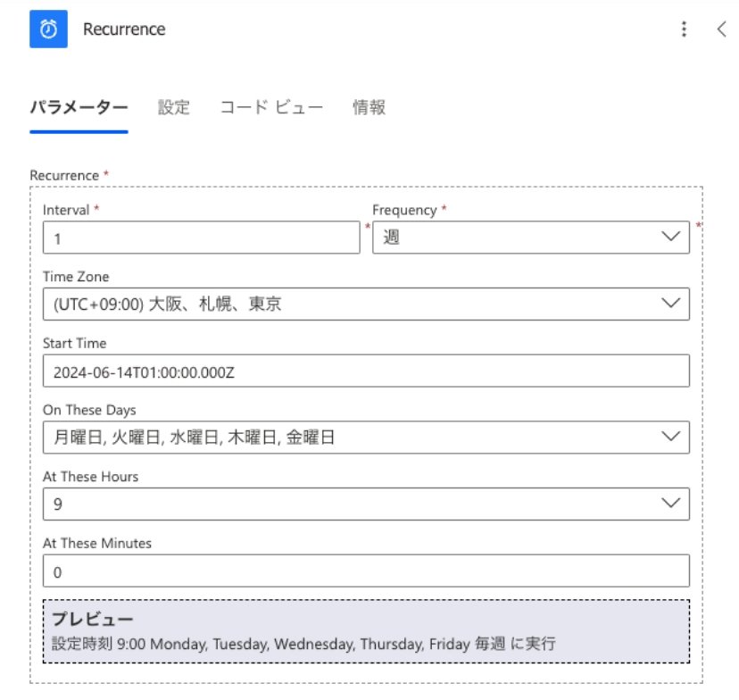Switch to the 設定 tab
Screen dimensions: 739x700
click(173, 107)
